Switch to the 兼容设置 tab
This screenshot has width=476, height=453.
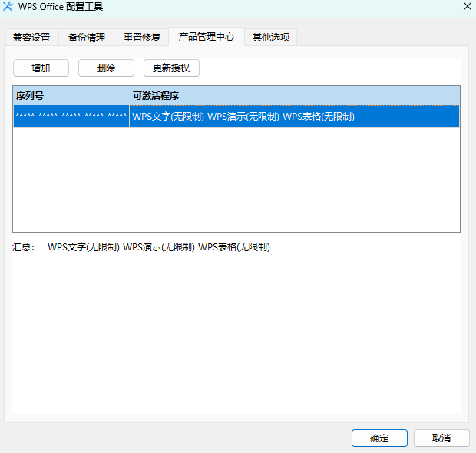(32, 38)
